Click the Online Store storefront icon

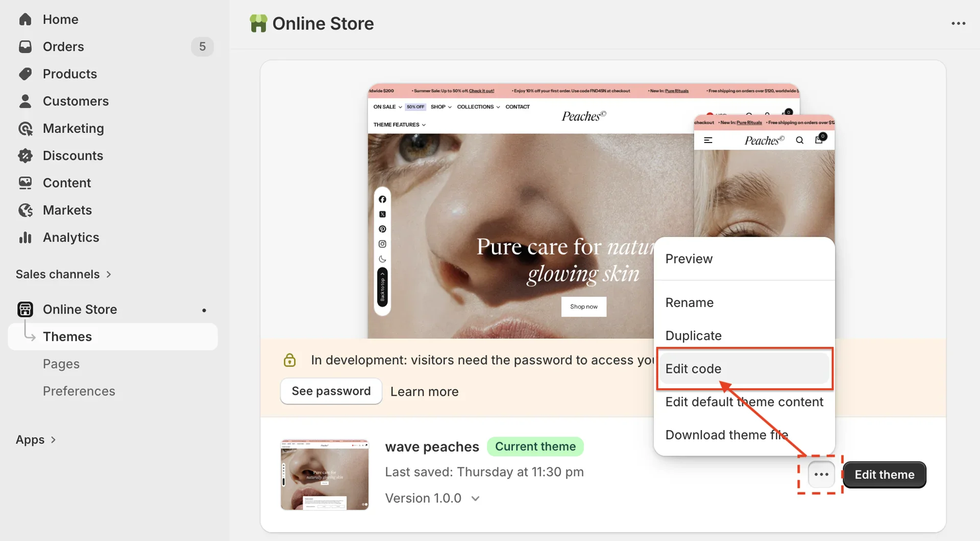click(x=25, y=309)
